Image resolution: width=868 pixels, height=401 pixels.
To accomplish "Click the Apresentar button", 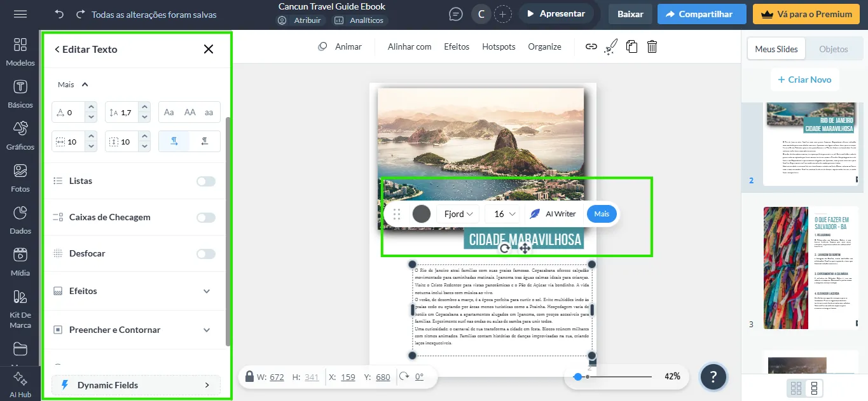I will pyautogui.click(x=556, y=14).
